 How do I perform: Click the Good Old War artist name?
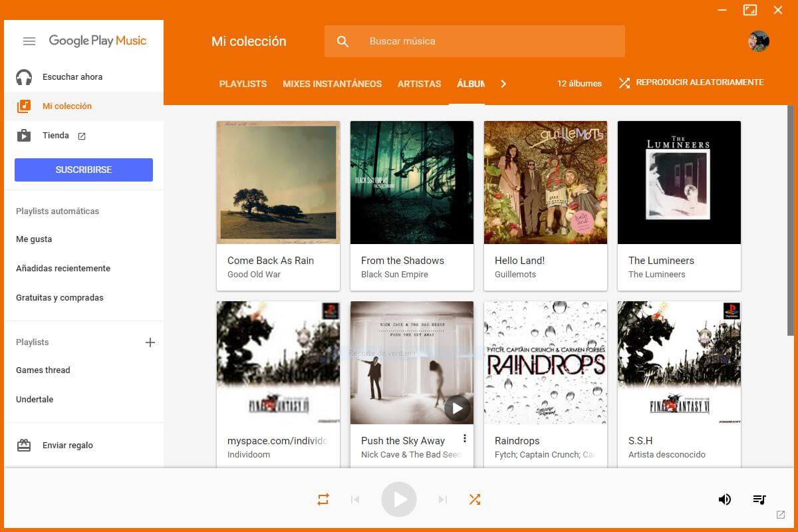254,275
